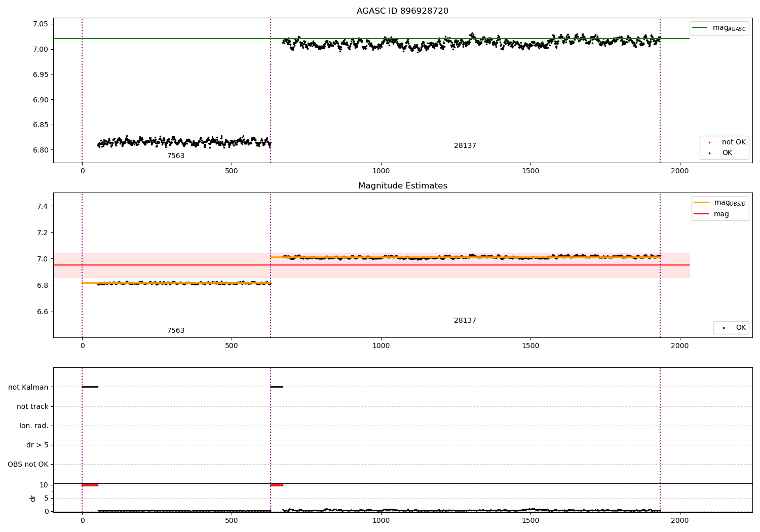Click the red dr markers at time zero
Screen dimensions: 760x532
[90, 485]
